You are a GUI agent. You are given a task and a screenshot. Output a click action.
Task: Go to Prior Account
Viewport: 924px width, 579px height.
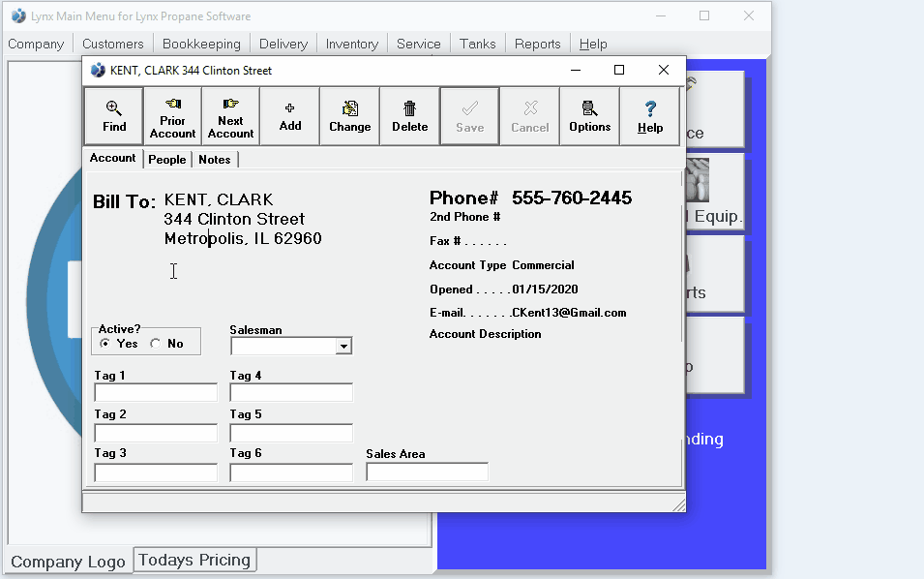[x=172, y=116]
